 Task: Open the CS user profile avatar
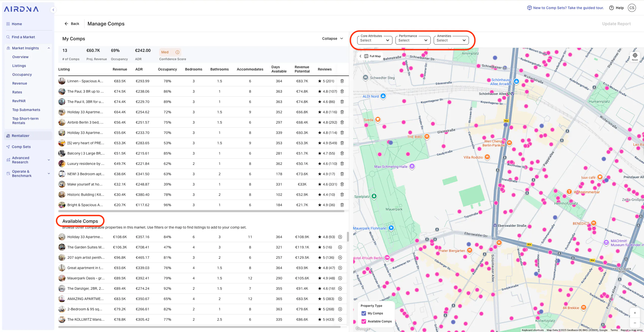tap(632, 8)
